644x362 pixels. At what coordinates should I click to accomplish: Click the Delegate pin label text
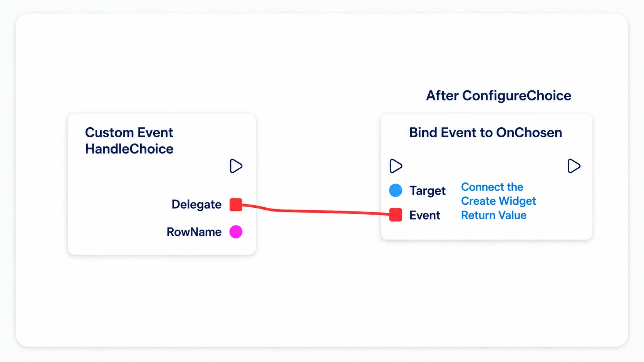coord(196,205)
